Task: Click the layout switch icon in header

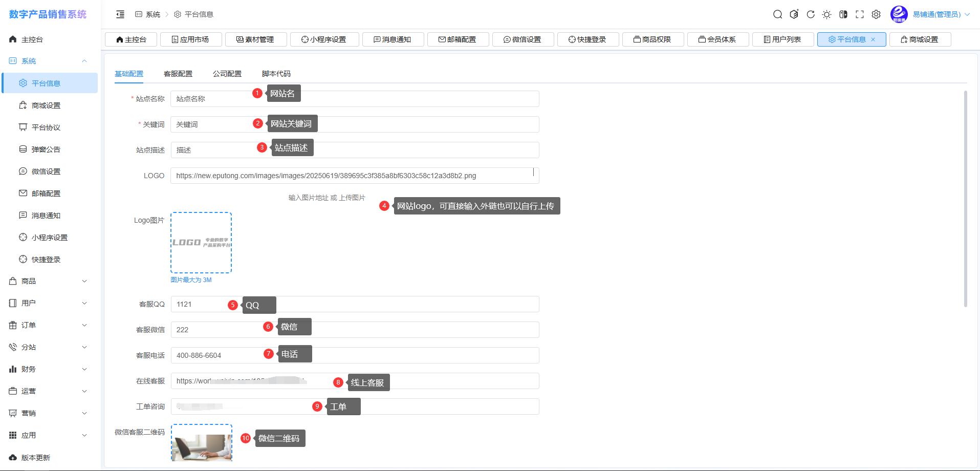Action: [843, 14]
